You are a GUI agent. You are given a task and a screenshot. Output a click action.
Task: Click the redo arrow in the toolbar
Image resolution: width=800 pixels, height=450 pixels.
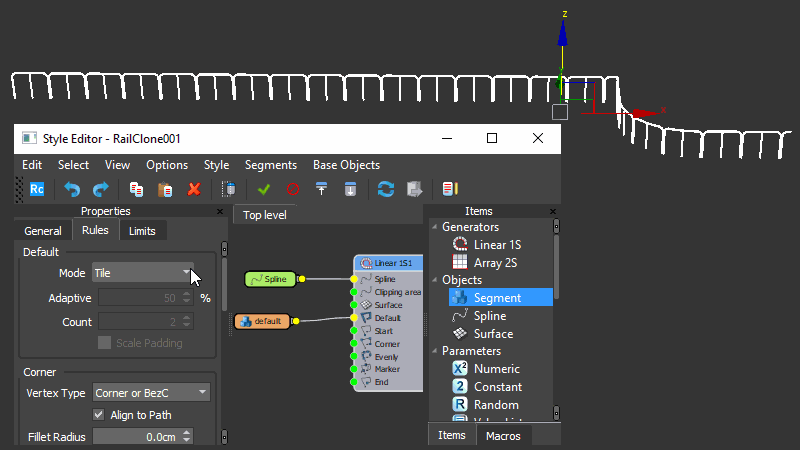coord(100,189)
